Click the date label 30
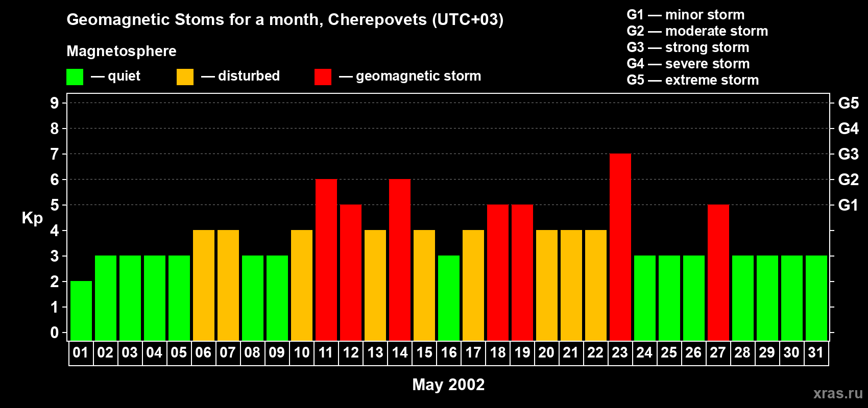The height and width of the screenshot is (408, 868). [x=791, y=352]
